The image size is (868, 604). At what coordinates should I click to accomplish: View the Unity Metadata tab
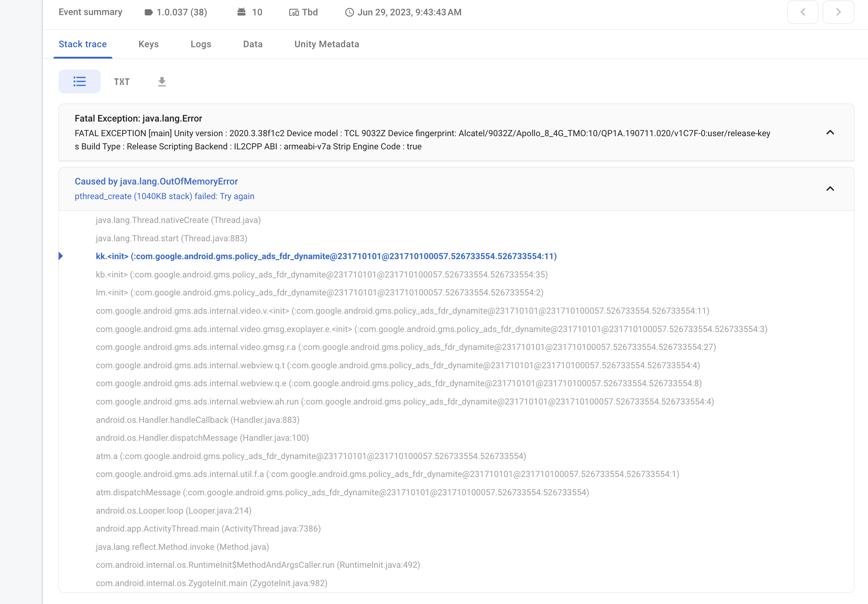tap(327, 44)
